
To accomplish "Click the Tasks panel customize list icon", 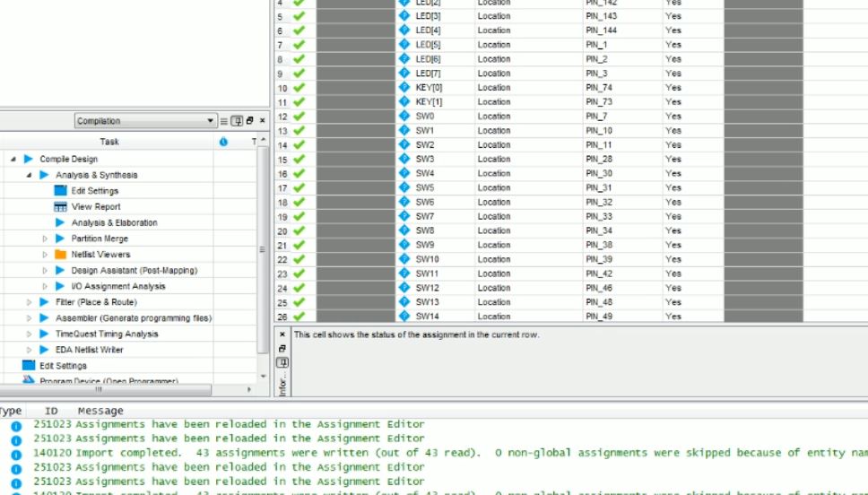I will 224,121.
